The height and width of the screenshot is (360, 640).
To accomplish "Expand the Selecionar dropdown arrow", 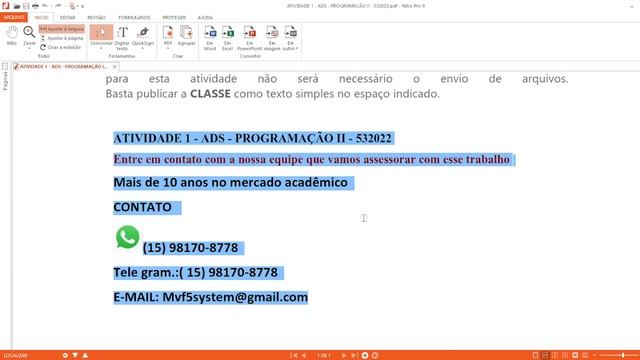I will 101,49.
